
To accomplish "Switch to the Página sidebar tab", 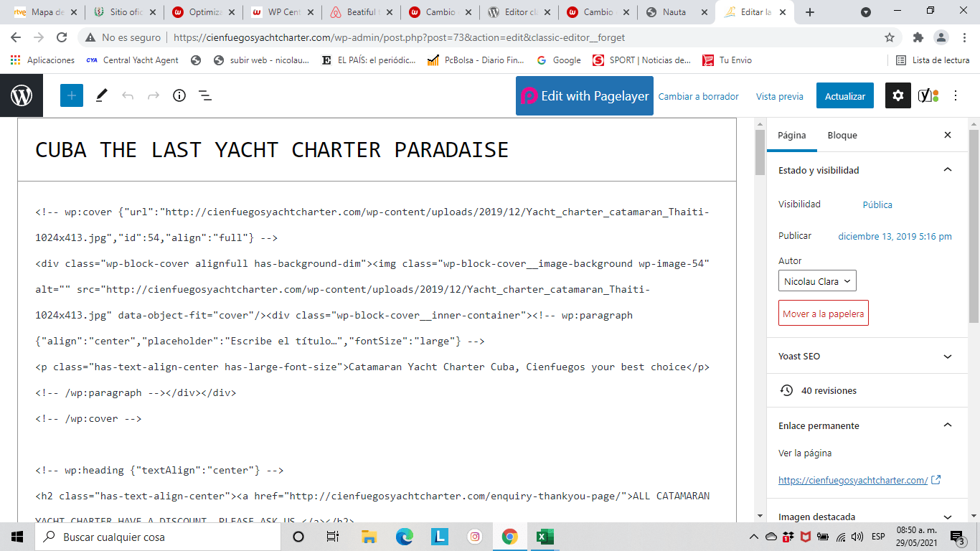I will coord(792,135).
